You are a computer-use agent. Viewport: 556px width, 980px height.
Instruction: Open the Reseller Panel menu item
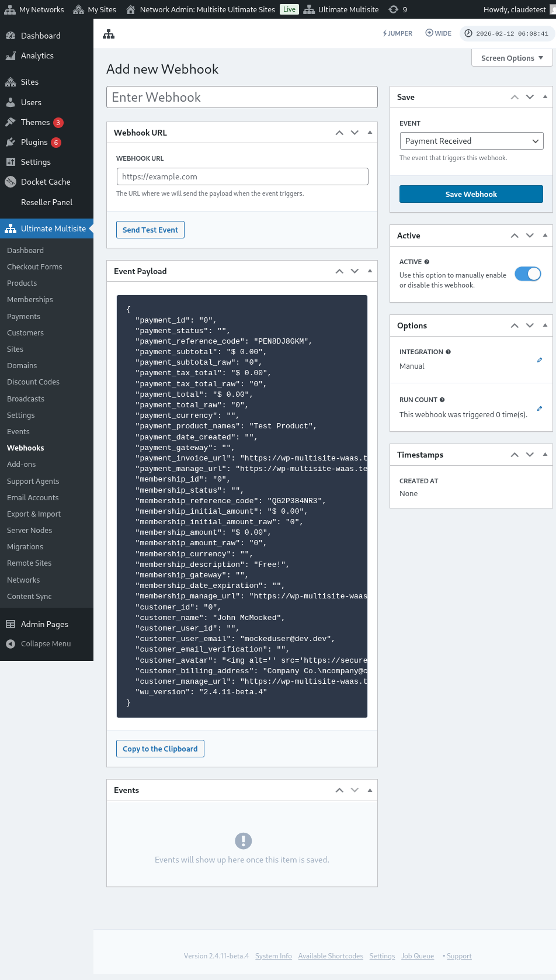[47, 202]
